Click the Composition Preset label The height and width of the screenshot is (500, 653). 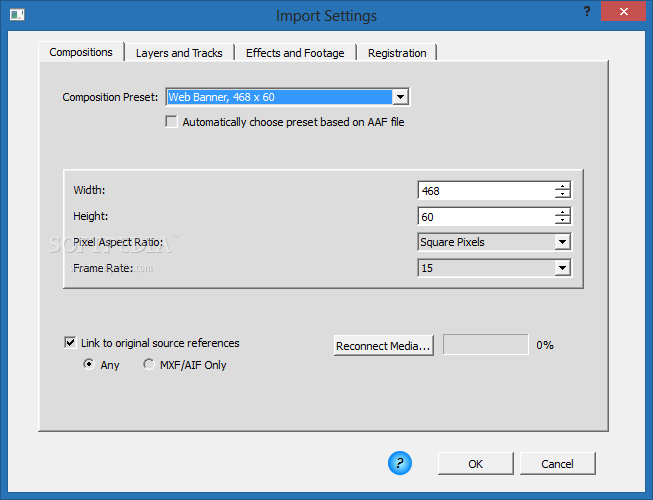click(110, 97)
